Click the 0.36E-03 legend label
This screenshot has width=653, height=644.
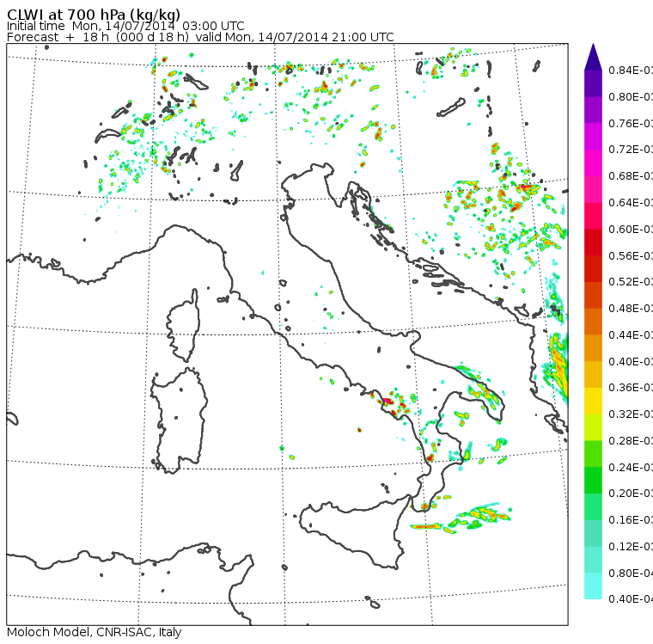[x=631, y=388]
